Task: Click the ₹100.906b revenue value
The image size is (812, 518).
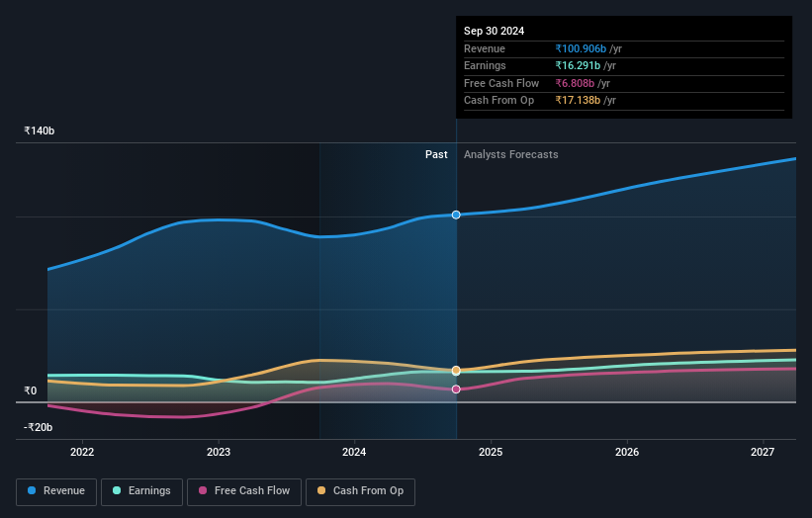Action: click(x=581, y=48)
